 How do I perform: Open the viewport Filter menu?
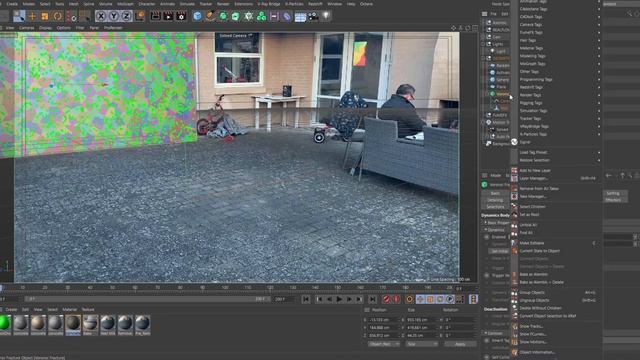click(80, 28)
